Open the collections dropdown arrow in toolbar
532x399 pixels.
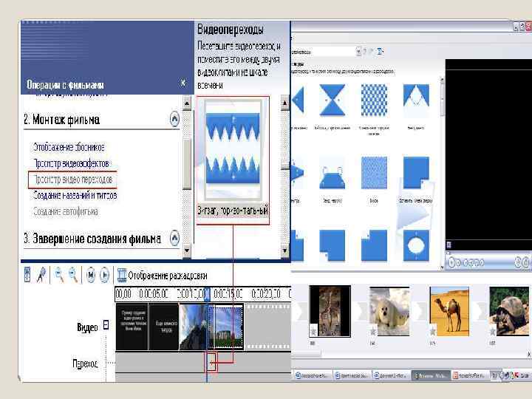[x=358, y=51]
